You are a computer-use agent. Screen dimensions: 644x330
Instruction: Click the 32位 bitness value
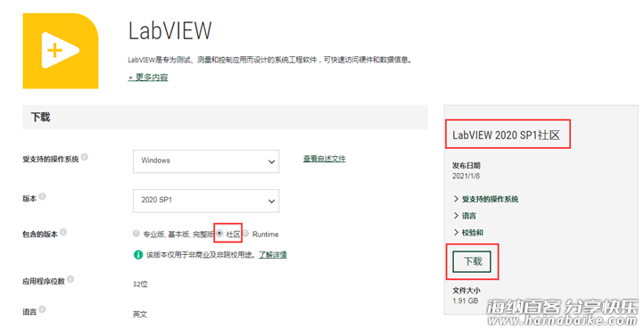tap(140, 284)
